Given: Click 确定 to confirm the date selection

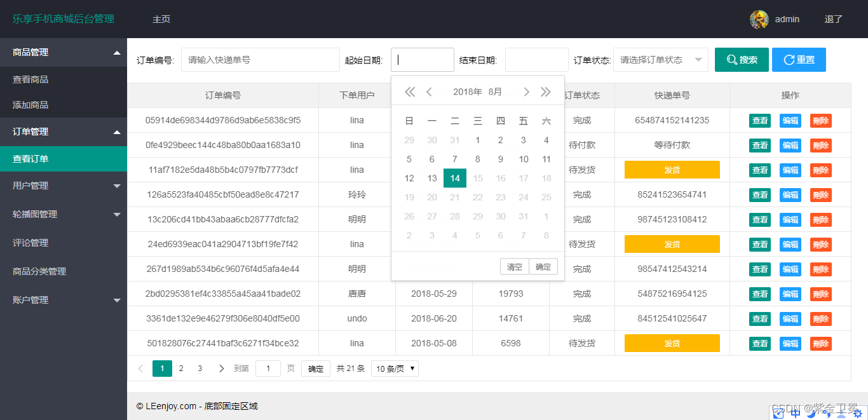Looking at the screenshot, I should point(543,266).
